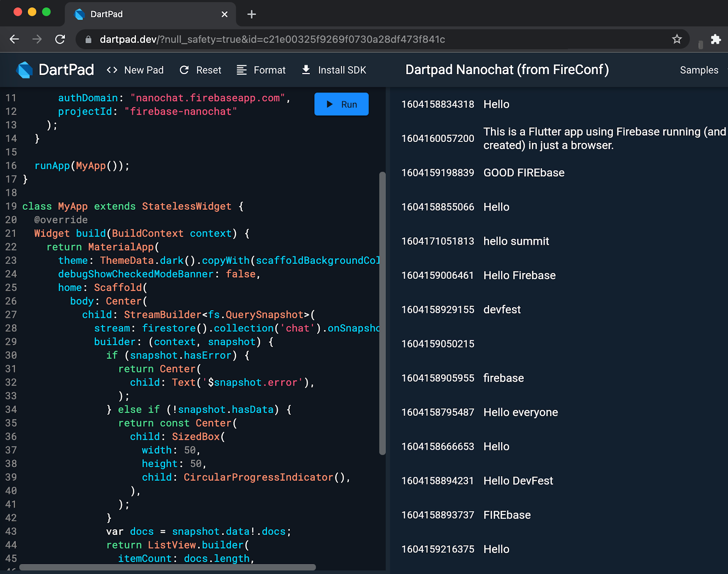This screenshot has width=728, height=574.
Task: Place cursor on the runApp(MyApp()) line
Action: click(x=82, y=166)
